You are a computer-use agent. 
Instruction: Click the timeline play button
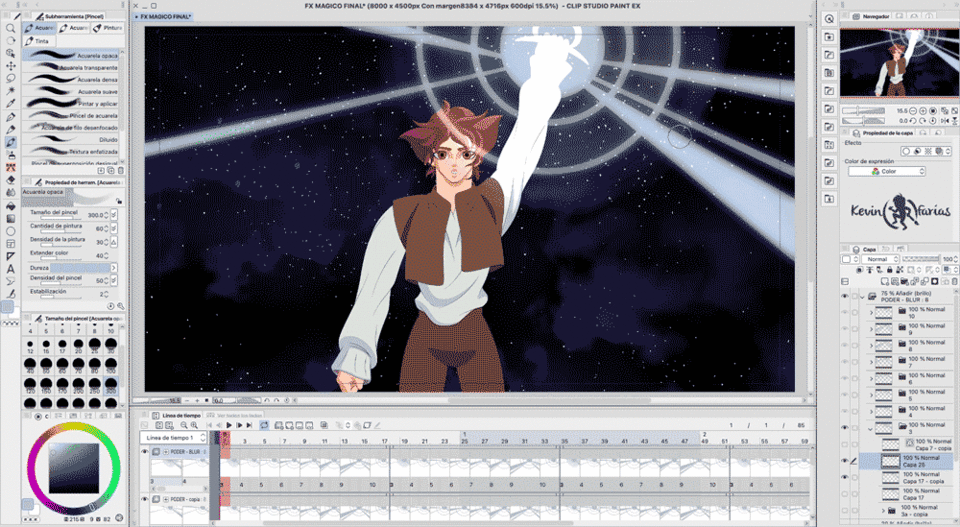click(228, 425)
